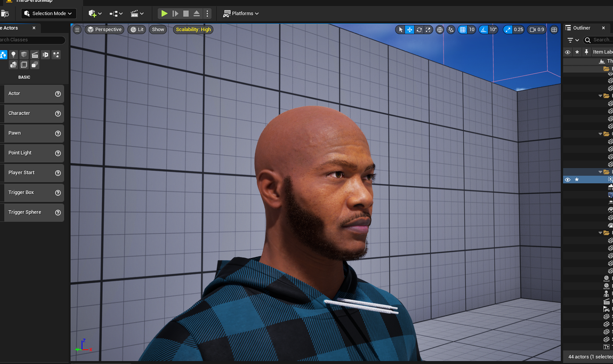Image resolution: width=613 pixels, height=364 pixels.
Task: Click the green Play button
Action: (164, 14)
